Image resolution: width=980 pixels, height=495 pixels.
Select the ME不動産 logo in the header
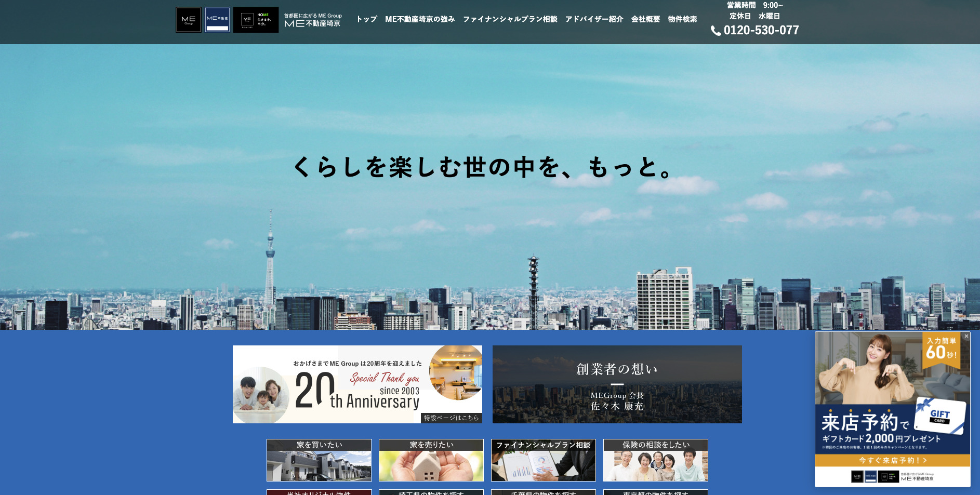point(217,19)
